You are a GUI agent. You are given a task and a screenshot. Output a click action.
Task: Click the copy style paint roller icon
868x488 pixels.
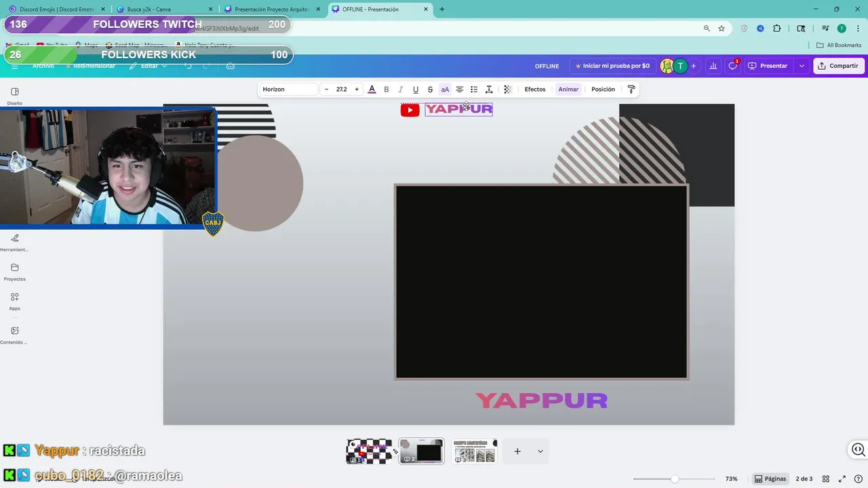[631, 89]
